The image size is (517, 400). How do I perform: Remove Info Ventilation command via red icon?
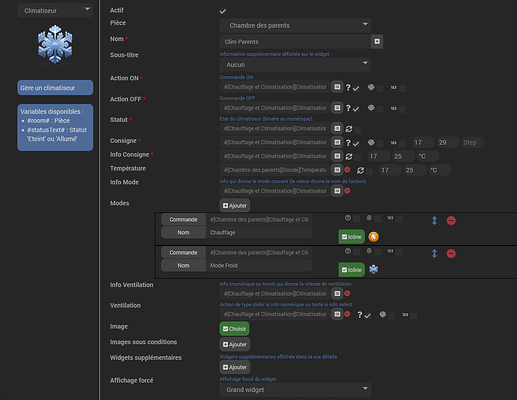coord(347,293)
